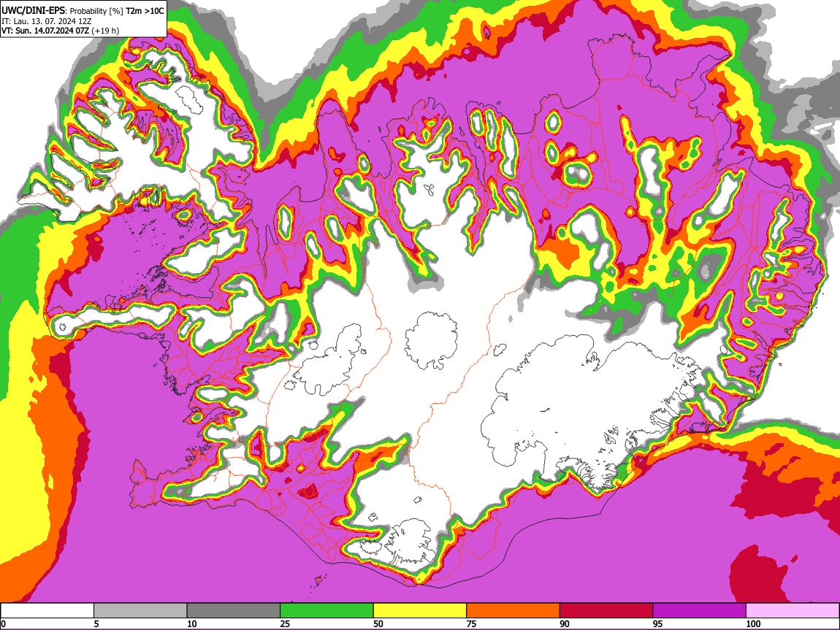The height and width of the screenshot is (630, 840).
Task: Click legend tick label '0'
Action: coord(3,623)
